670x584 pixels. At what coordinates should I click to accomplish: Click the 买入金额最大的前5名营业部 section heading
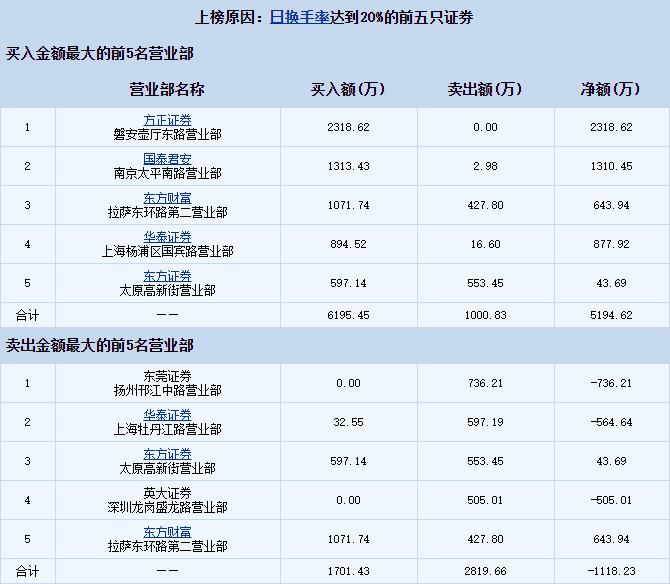(100, 54)
